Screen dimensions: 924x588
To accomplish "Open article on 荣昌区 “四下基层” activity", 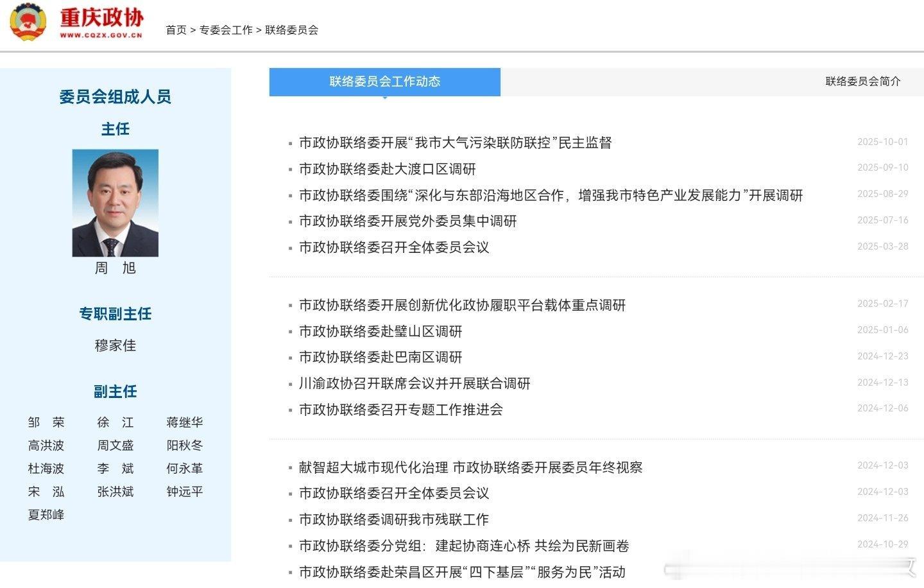I will (462, 572).
